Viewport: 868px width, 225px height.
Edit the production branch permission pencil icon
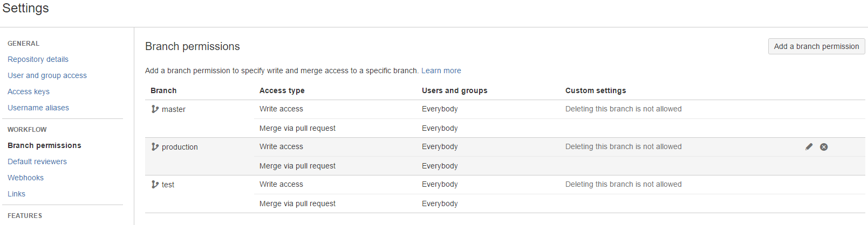click(809, 147)
